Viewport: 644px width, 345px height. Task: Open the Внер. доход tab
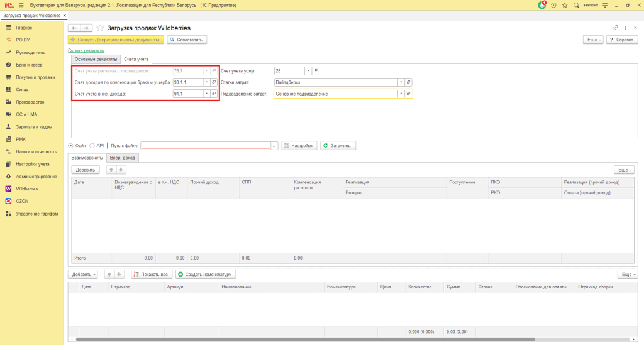(123, 158)
